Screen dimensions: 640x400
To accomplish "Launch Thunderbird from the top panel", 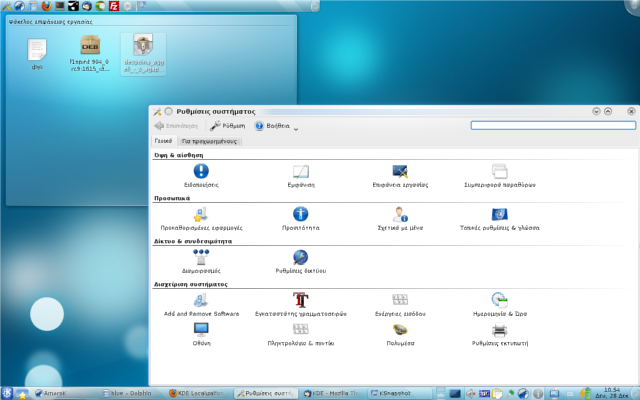I will 87,6.
